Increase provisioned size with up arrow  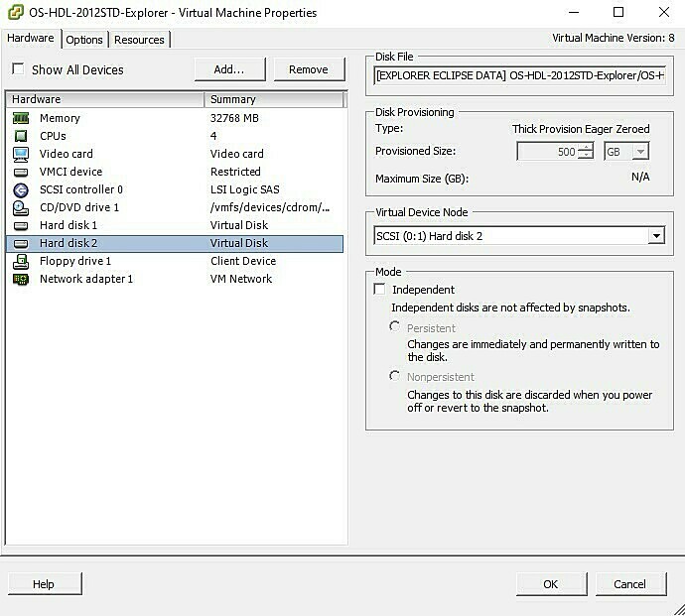coord(585,147)
